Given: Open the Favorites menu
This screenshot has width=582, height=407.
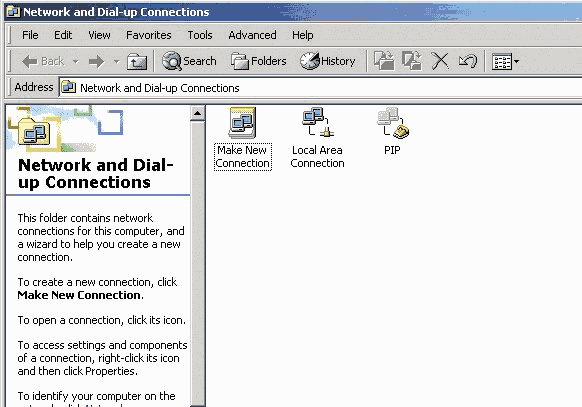Looking at the screenshot, I should [x=149, y=35].
